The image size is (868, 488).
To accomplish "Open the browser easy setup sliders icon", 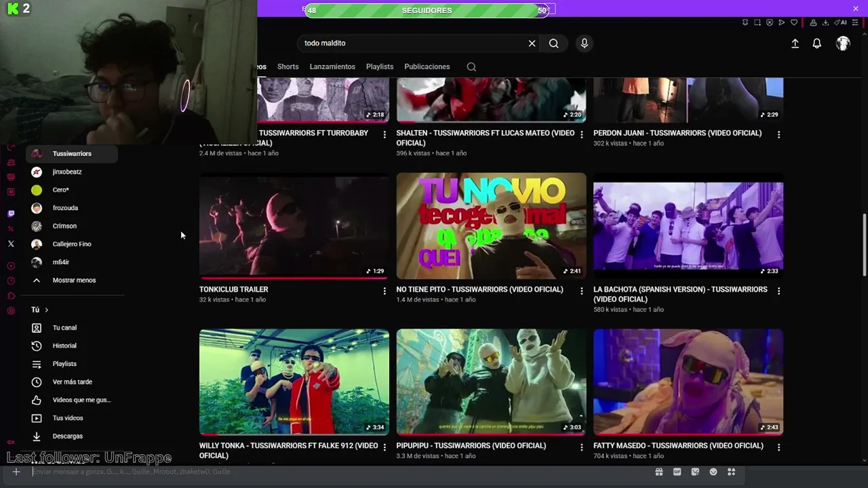I will click(x=856, y=22).
